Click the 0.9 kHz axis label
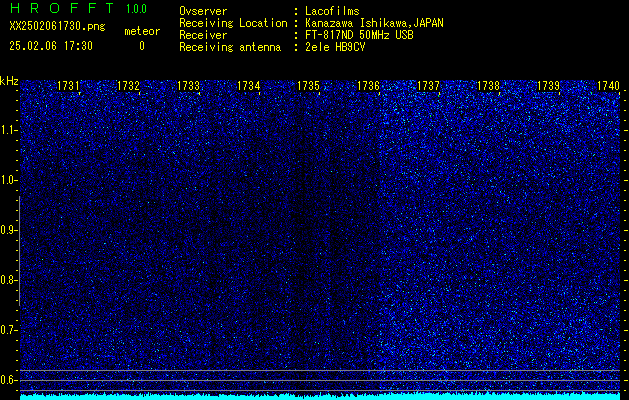The width and height of the screenshot is (629, 400). [x=7, y=230]
